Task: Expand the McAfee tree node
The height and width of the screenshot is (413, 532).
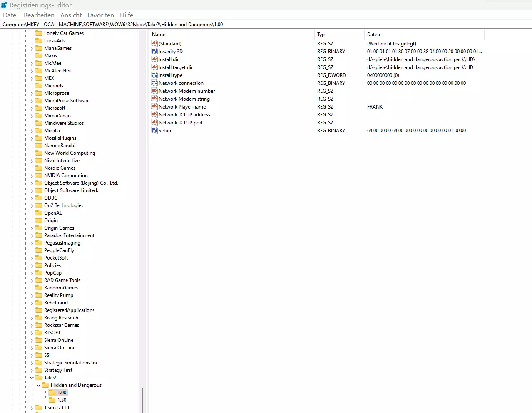Action: click(x=32, y=63)
